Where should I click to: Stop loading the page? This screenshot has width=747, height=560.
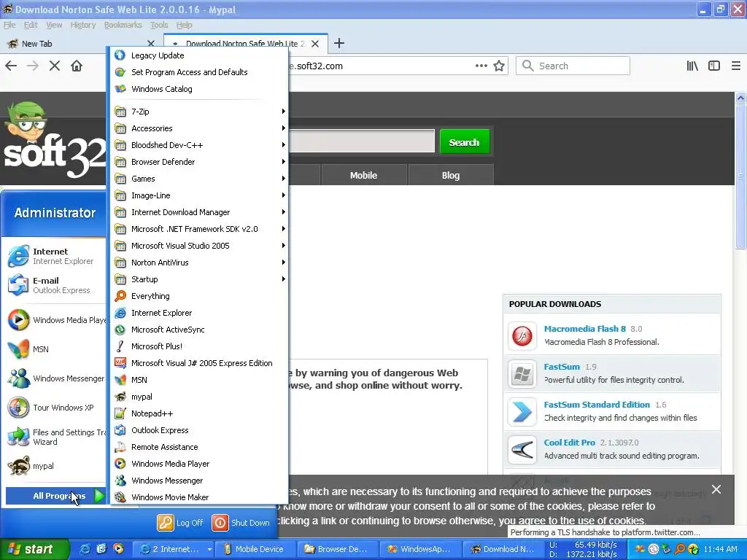[x=55, y=66]
